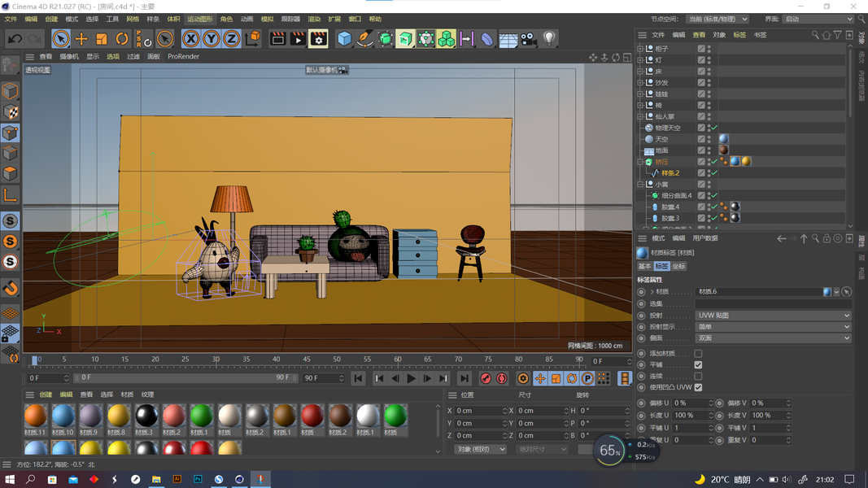
Task: Select the Live Selection tool
Action: tap(61, 39)
